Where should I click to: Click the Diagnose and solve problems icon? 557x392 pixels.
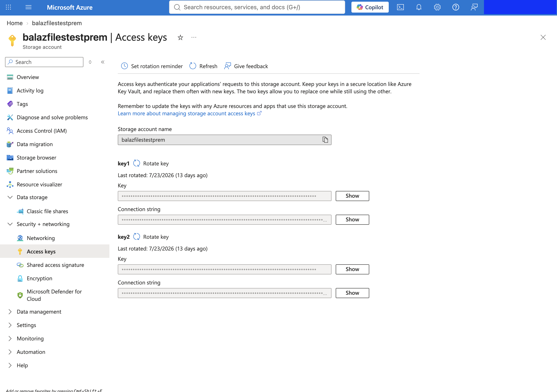(x=10, y=117)
